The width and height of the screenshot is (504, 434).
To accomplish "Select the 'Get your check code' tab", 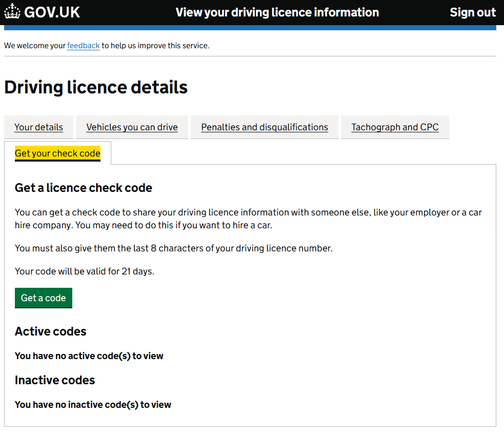I will [x=57, y=153].
